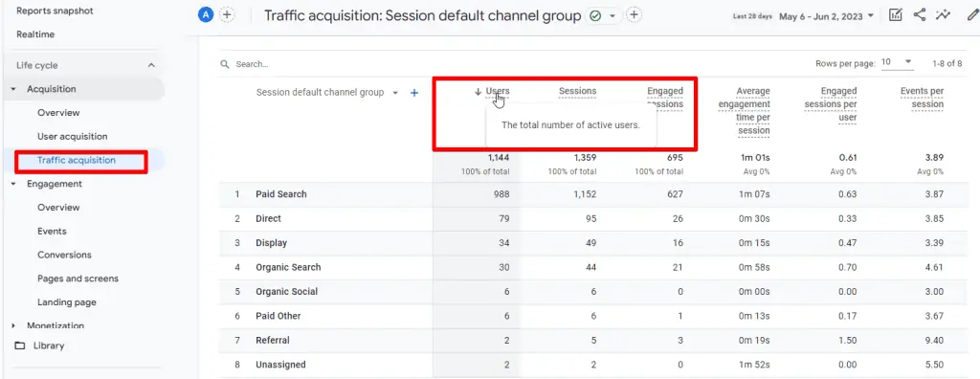
Task: Open the date range picker May 6 - Jun 2, 2023
Action: pos(826,16)
